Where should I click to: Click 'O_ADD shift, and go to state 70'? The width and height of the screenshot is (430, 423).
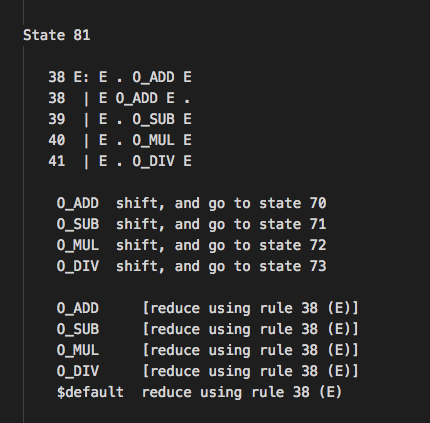[x=191, y=203]
